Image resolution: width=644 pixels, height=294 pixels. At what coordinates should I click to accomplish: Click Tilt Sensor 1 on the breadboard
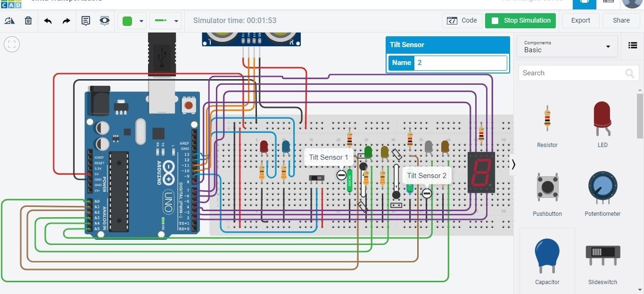click(329, 157)
